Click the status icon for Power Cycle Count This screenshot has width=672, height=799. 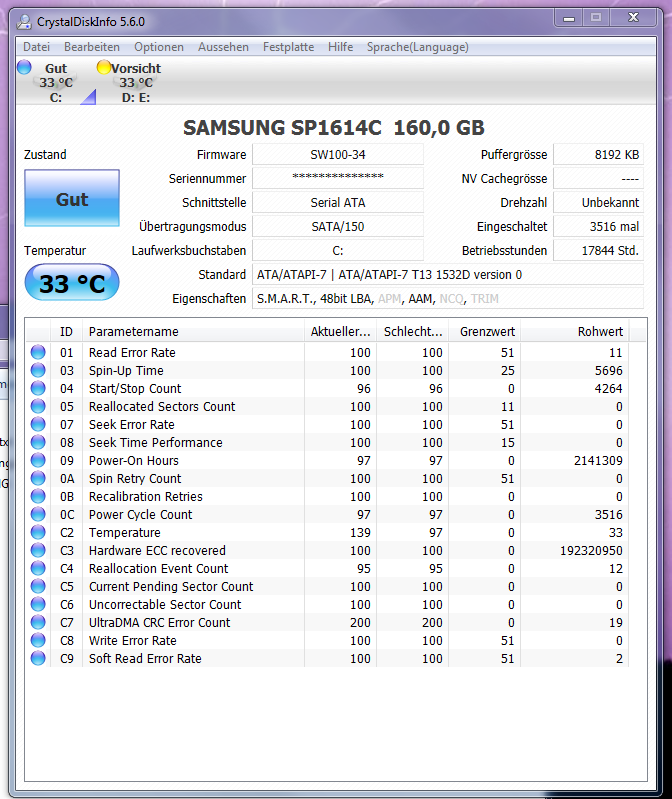pos(38,514)
